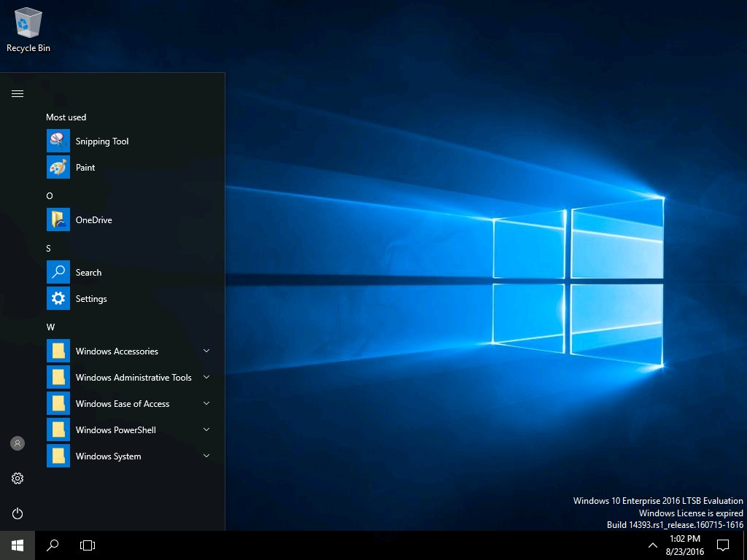Open taskbar Search magnifier
The height and width of the screenshot is (560, 747).
pos(53,545)
